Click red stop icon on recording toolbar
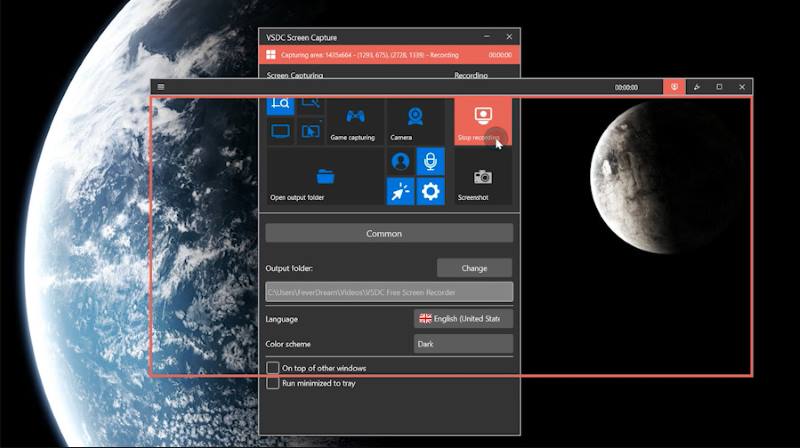800x448 pixels. [x=674, y=87]
